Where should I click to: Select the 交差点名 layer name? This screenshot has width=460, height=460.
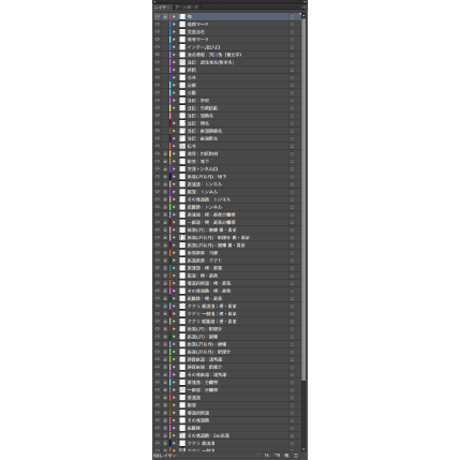pos(196,32)
